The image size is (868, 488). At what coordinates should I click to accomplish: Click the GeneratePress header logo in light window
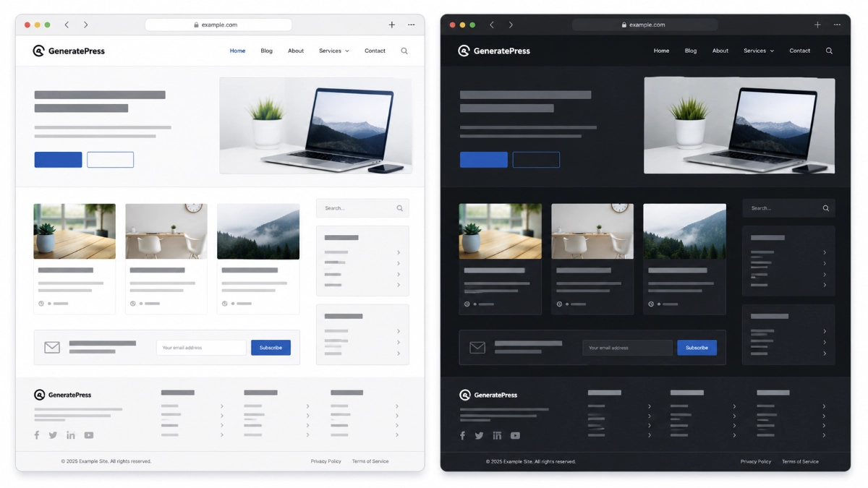tap(69, 51)
